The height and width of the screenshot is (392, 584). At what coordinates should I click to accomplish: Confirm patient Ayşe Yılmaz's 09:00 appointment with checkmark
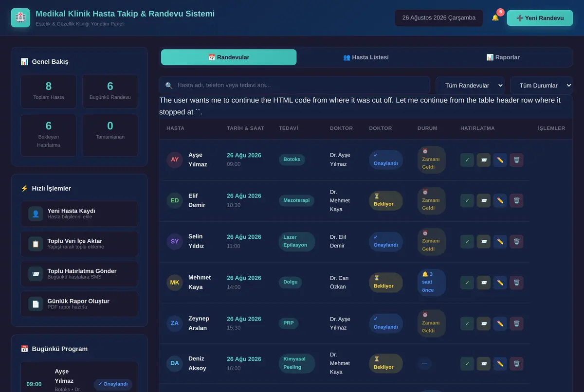click(467, 160)
